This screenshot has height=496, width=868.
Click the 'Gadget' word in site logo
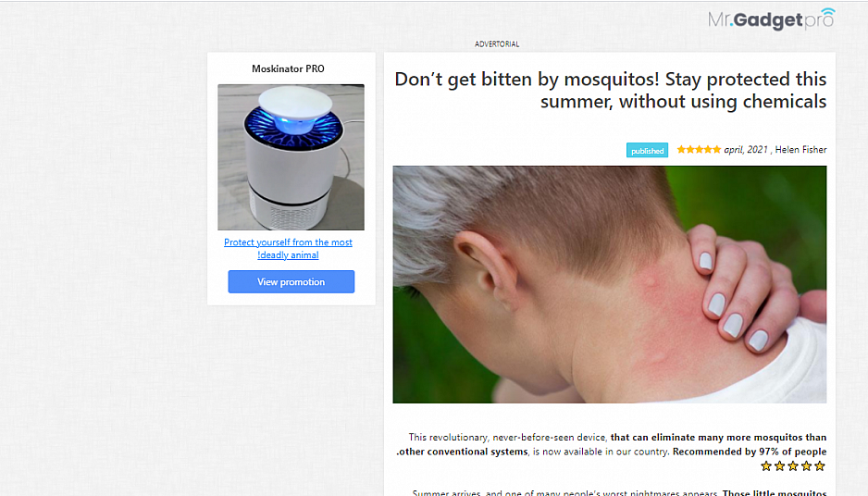tap(768, 21)
